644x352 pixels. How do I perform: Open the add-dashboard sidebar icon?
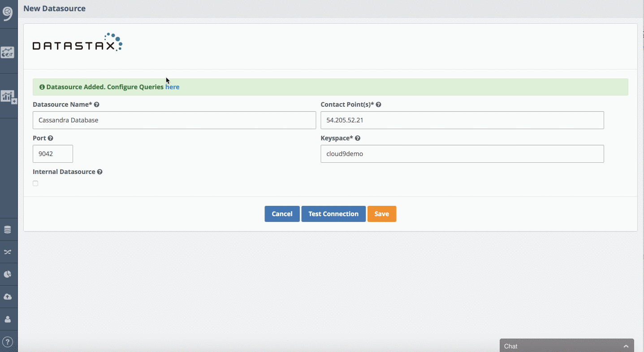click(9, 97)
